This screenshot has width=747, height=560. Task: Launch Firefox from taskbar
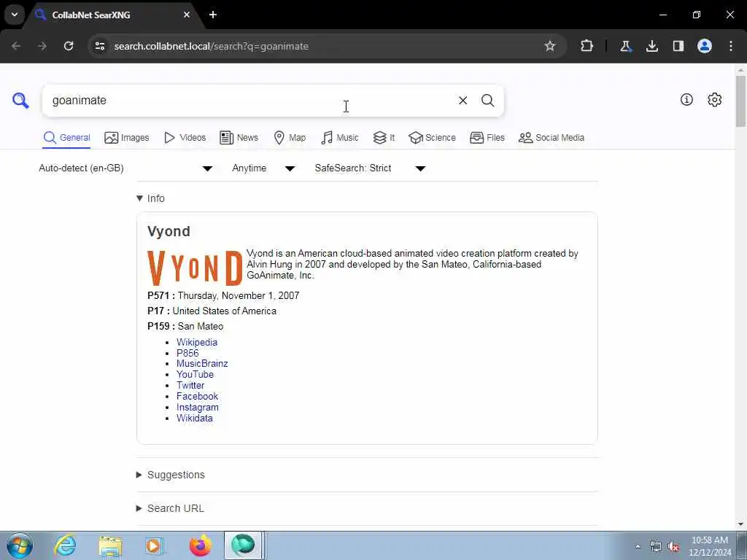coord(201,545)
